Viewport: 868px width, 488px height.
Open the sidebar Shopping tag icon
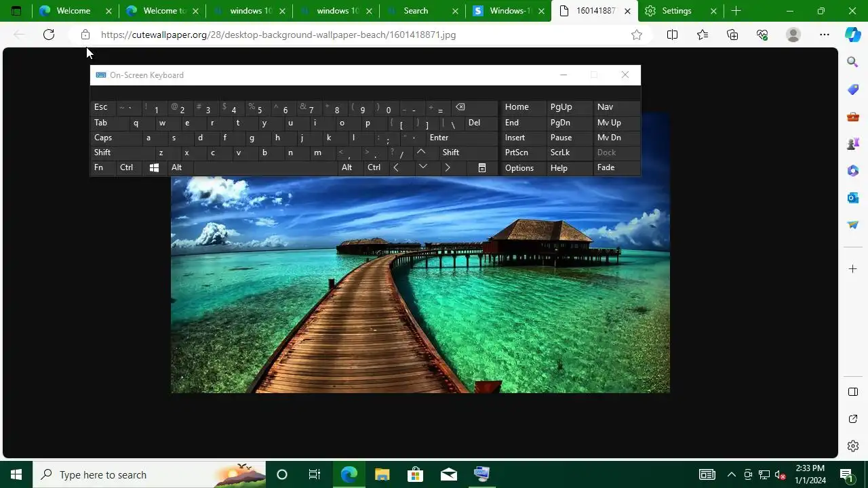[853, 89]
